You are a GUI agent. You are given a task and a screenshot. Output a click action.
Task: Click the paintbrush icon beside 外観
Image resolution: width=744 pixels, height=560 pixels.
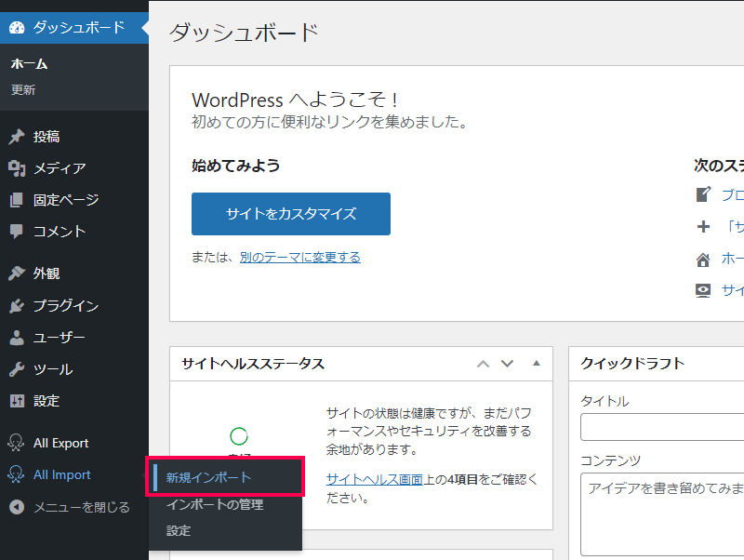coord(17,273)
